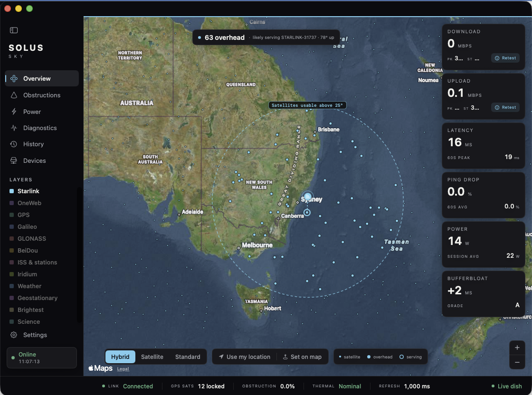Zoom out the map with minus
532x395 pixels.
517,362
